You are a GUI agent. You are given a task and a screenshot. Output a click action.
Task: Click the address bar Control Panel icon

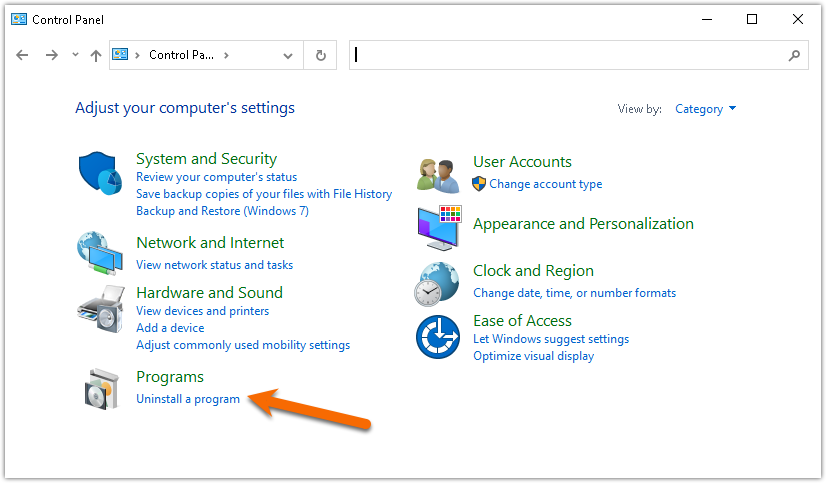[120, 54]
